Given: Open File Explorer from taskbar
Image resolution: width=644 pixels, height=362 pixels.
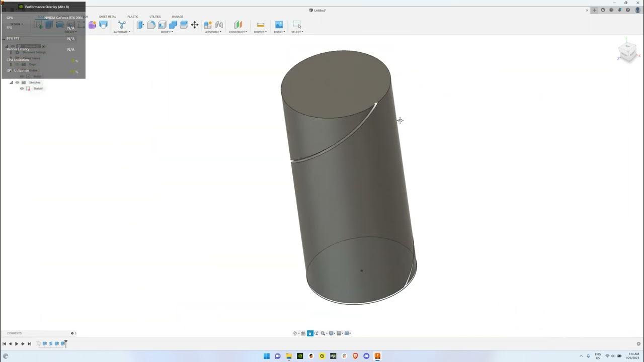Looking at the screenshot, I should pyautogui.click(x=289, y=356).
